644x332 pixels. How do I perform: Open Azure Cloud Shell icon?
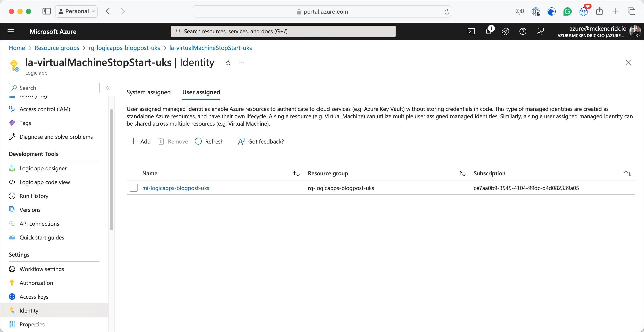pyautogui.click(x=471, y=31)
